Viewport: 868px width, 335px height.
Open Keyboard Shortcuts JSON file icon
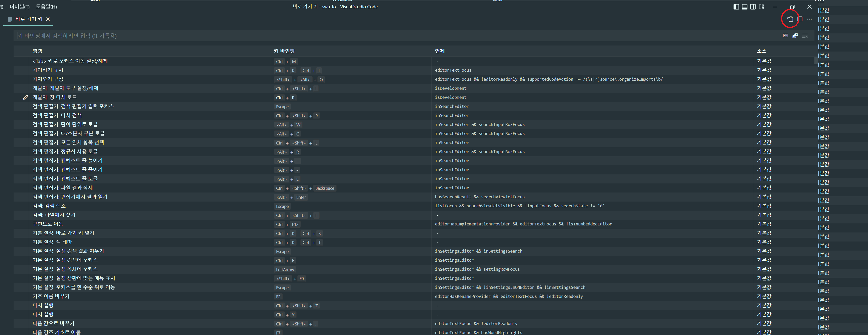coord(790,19)
